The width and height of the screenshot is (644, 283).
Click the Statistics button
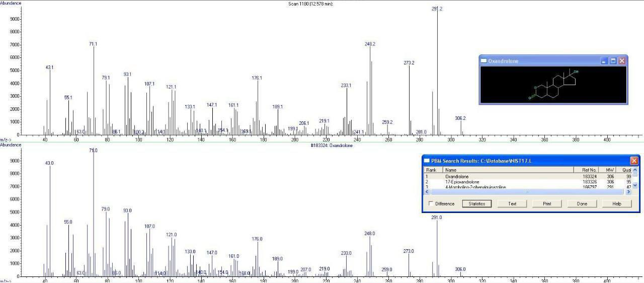coord(476,204)
